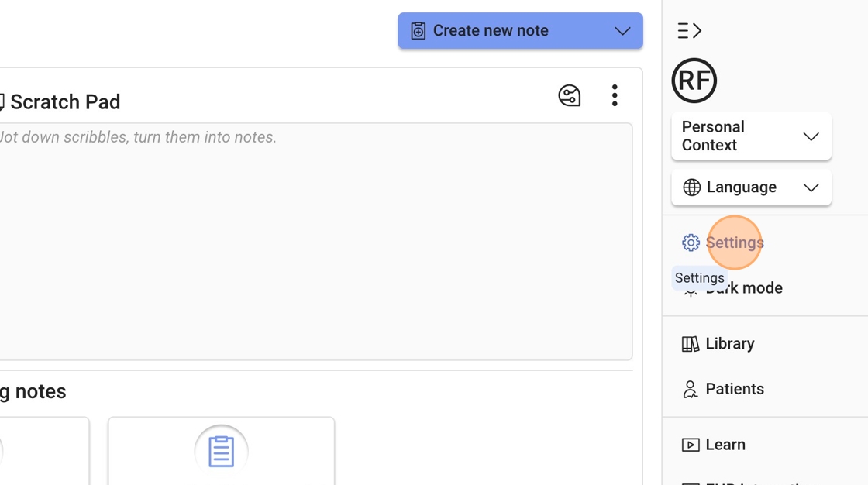This screenshot has width=868, height=485.
Task: Open the Language dropdown
Action: pyautogui.click(x=751, y=187)
